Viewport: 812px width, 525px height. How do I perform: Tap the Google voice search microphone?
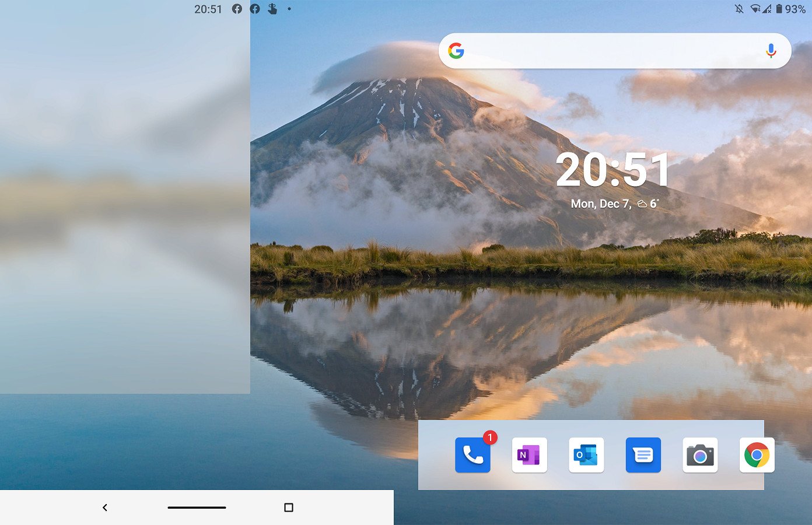click(771, 51)
